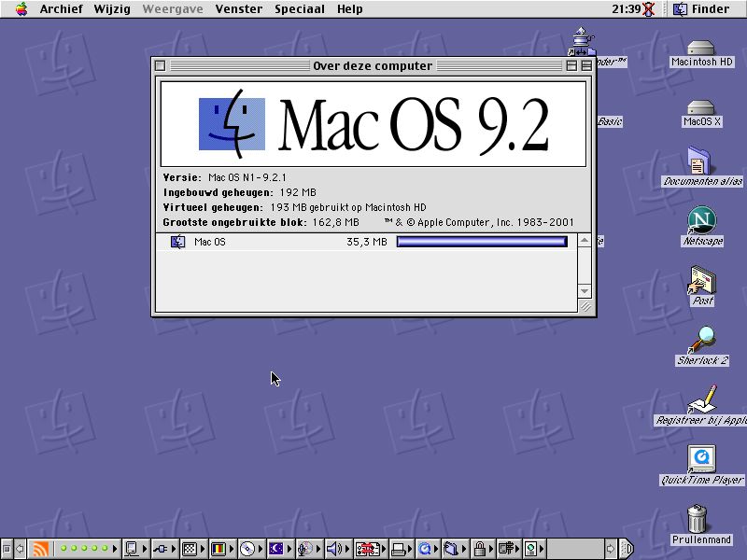Collapse the control strip with left end tab
747x560 pixels.
pos(6,549)
